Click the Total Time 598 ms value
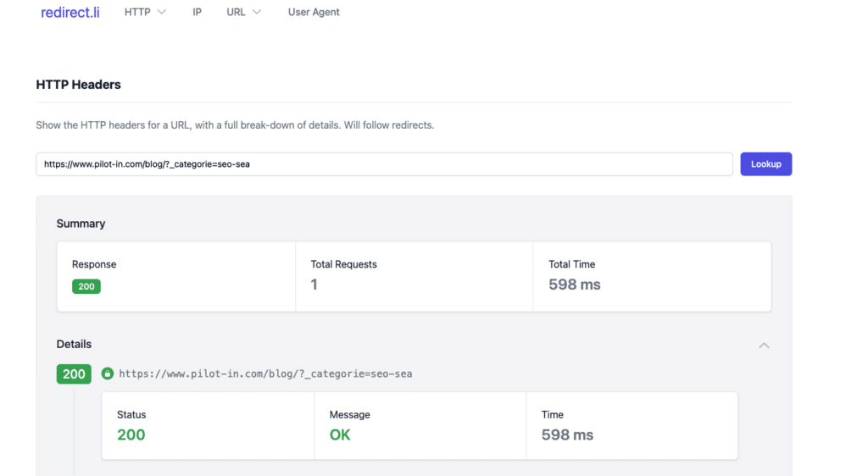Image resolution: width=868 pixels, height=476 pixels. (575, 285)
